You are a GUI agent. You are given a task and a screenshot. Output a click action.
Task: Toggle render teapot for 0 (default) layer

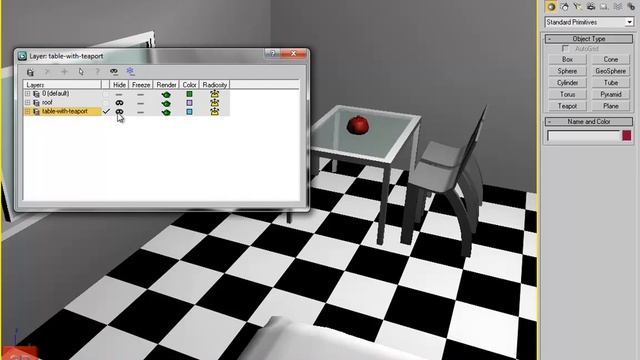(x=166, y=94)
